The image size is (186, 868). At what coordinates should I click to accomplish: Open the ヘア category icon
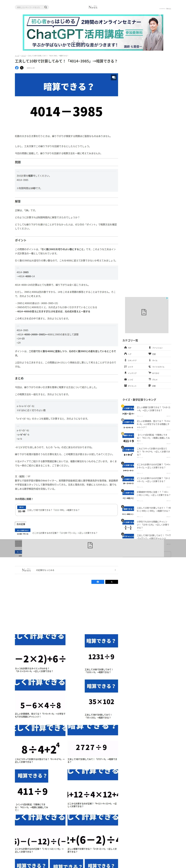pyautogui.click(x=126, y=354)
